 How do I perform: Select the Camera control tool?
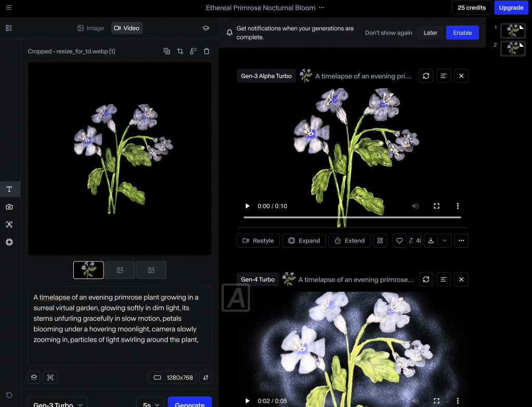(9, 207)
